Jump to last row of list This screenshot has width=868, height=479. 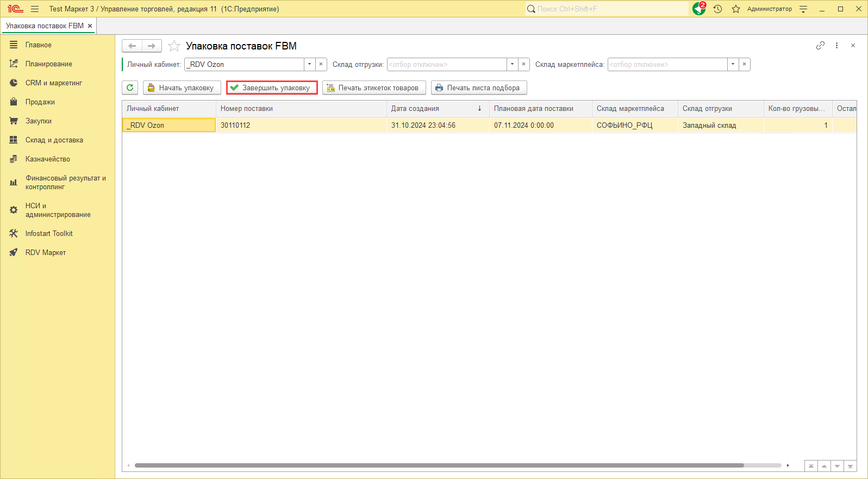pyautogui.click(x=850, y=466)
